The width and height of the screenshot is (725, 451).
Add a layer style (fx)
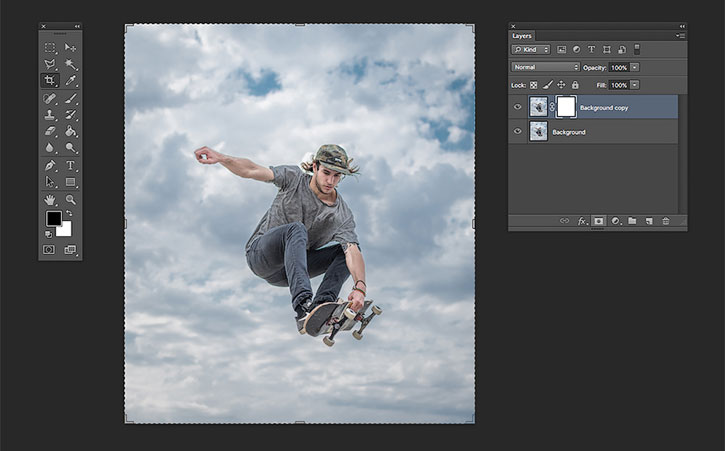point(582,221)
